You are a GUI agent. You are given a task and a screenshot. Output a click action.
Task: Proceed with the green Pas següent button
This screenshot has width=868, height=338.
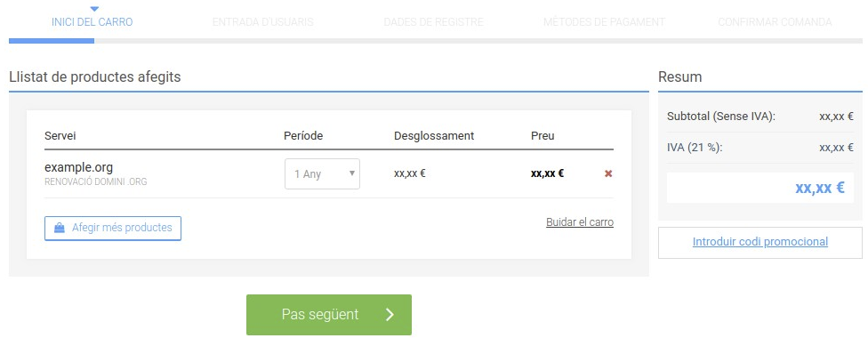(329, 315)
